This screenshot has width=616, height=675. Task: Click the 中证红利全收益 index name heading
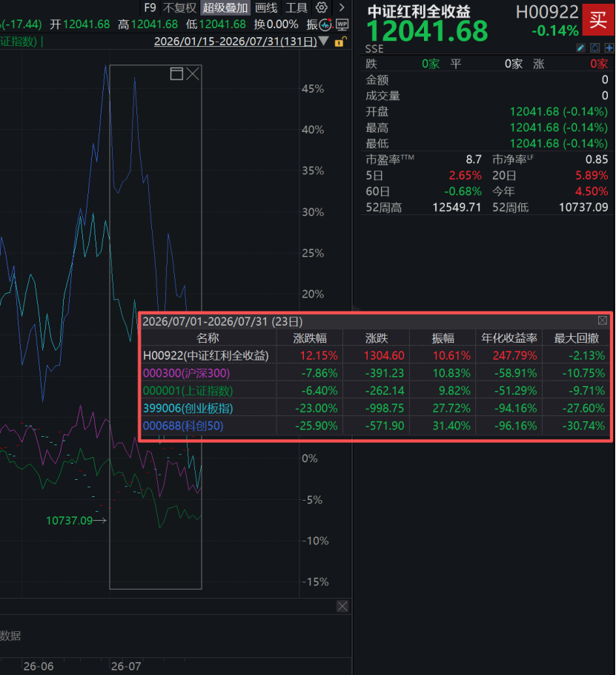[x=419, y=11]
